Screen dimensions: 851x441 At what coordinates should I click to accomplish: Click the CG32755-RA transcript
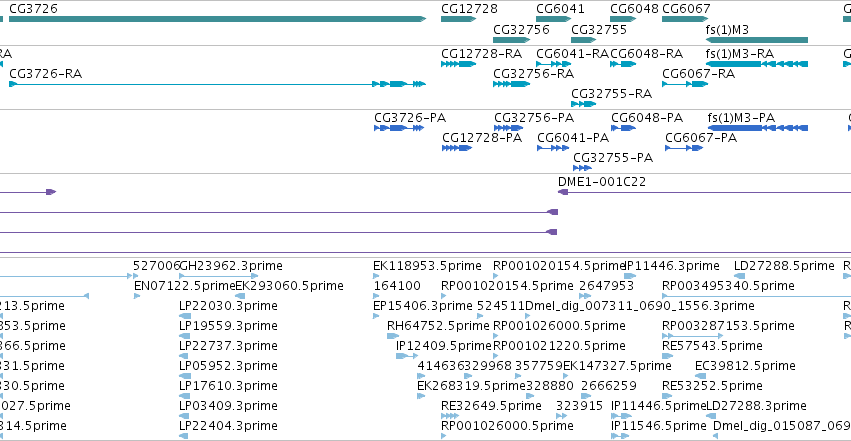[584, 104]
